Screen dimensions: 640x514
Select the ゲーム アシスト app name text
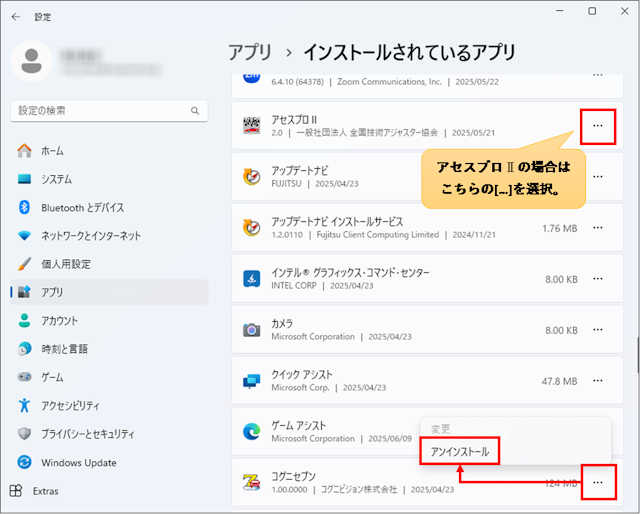(299, 426)
